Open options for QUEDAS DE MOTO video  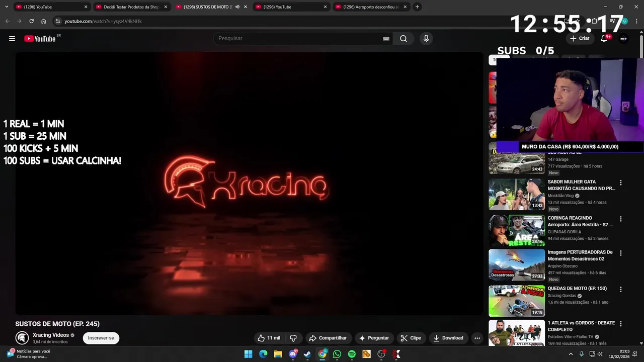coord(621,290)
